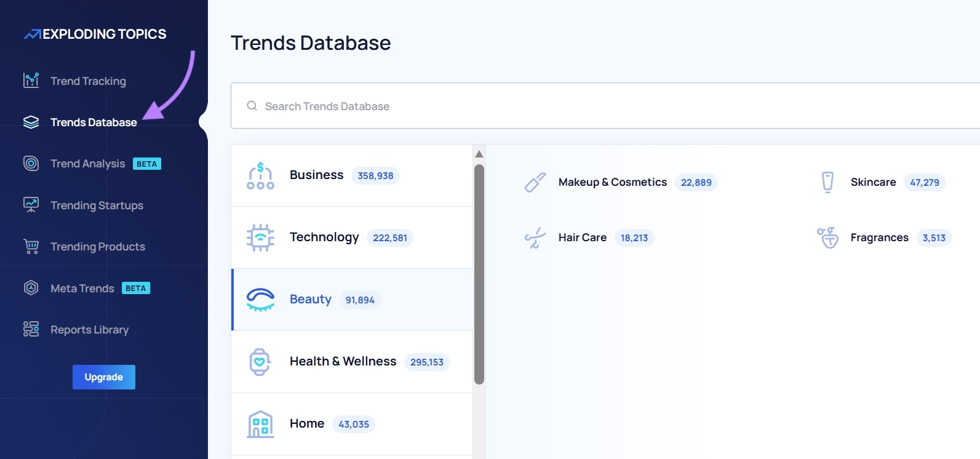Image resolution: width=980 pixels, height=459 pixels.
Task: Click the Meta Trends hexagon icon
Action: (x=31, y=288)
